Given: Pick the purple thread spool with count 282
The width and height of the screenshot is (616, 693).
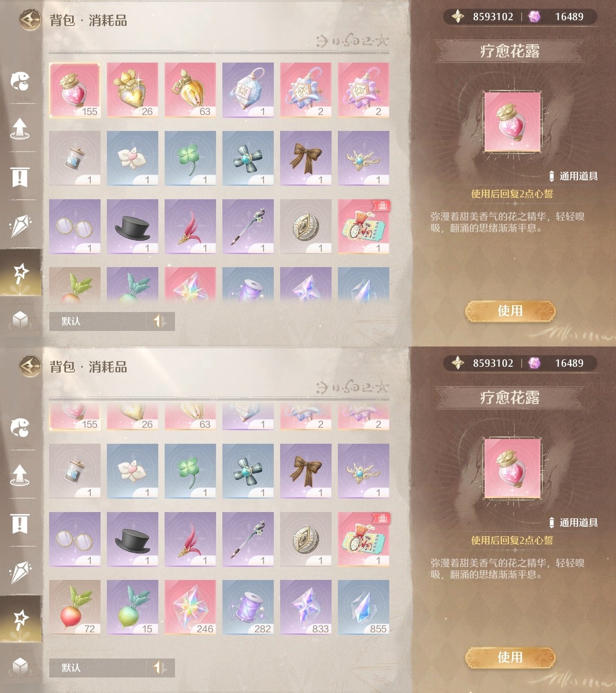Looking at the screenshot, I should tap(248, 607).
